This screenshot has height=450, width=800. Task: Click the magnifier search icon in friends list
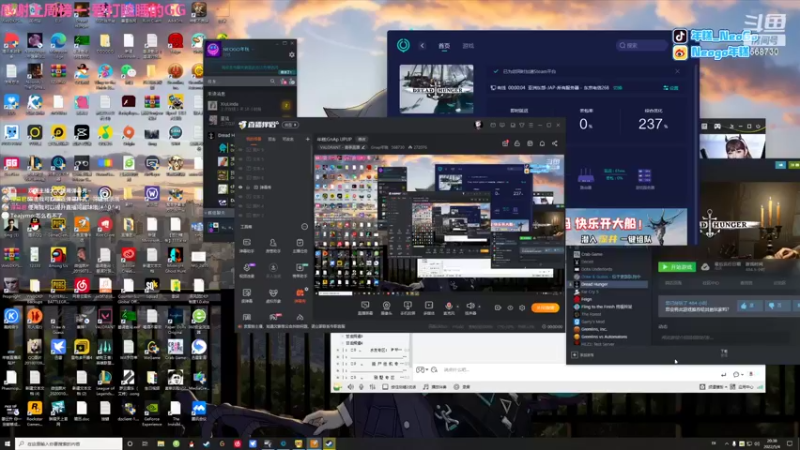(x=272, y=81)
